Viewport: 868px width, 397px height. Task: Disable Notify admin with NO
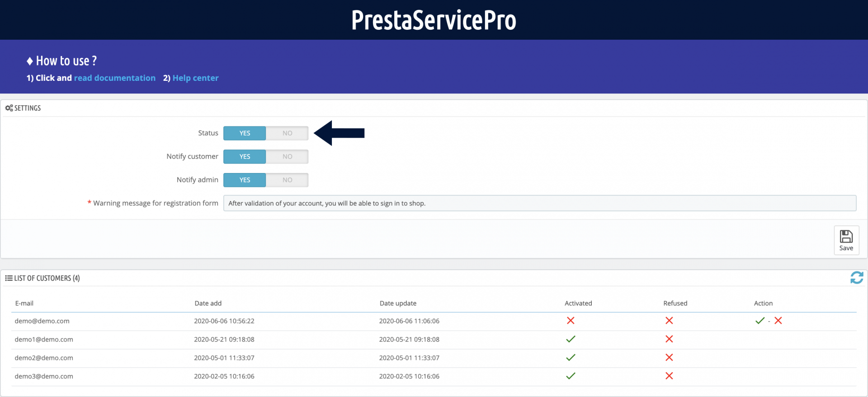click(287, 180)
